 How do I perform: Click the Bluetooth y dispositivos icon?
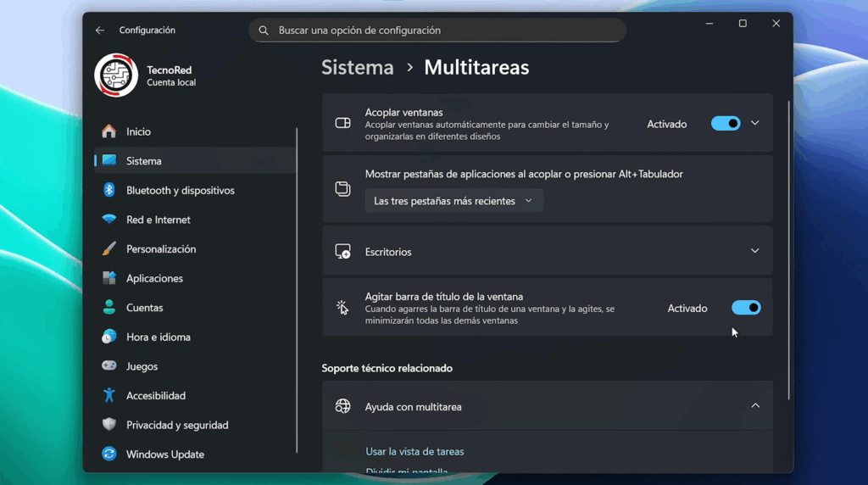(109, 190)
